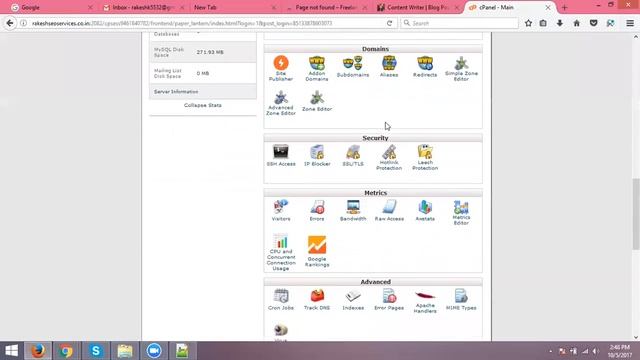640x360 pixels.
Task: Open Awstats
Action: 425,211
